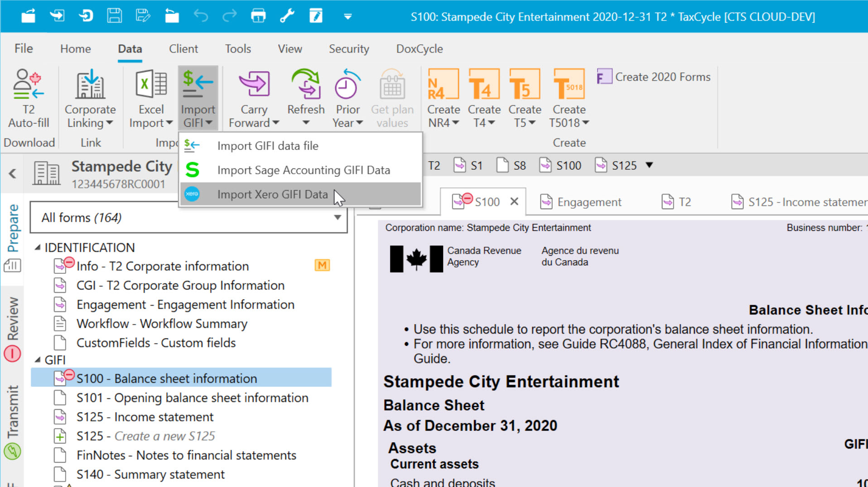Open S101 - Opening balance sheet information
868x487 pixels.
(192, 398)
